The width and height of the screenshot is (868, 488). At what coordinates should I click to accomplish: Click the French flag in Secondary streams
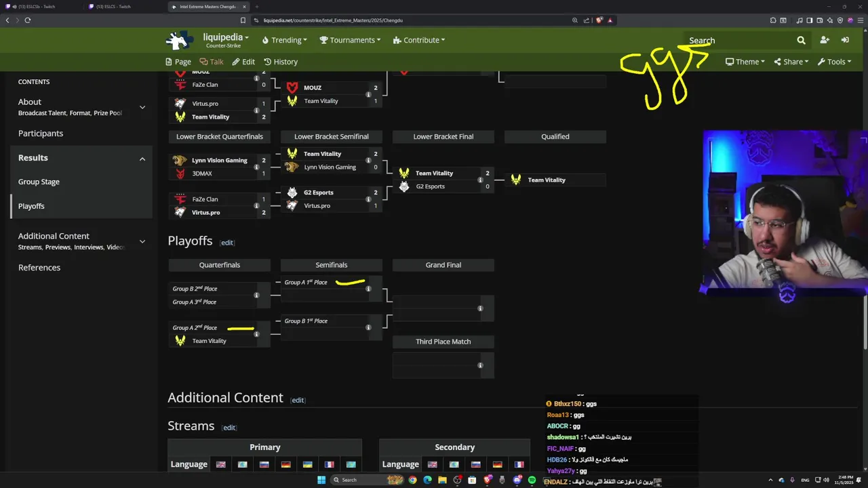[519, 464]
